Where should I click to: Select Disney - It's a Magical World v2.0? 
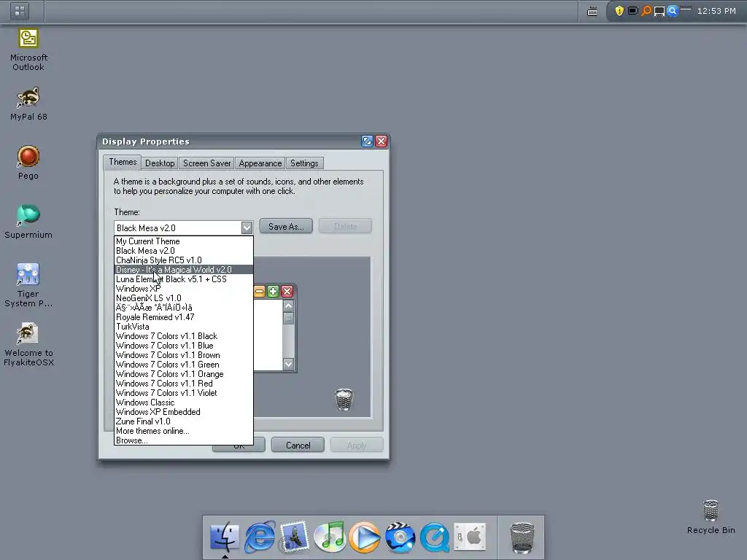point(183,270)
